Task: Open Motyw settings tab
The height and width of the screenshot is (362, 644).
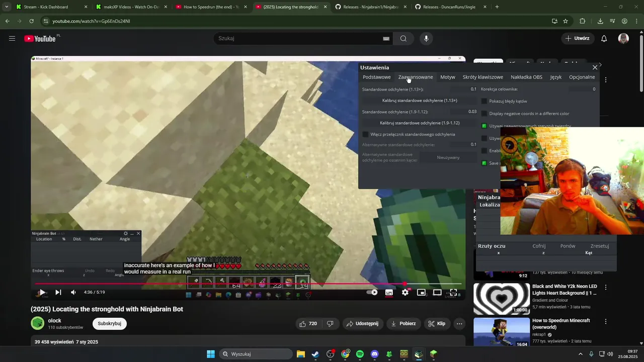Action: (x=448, y=77)
